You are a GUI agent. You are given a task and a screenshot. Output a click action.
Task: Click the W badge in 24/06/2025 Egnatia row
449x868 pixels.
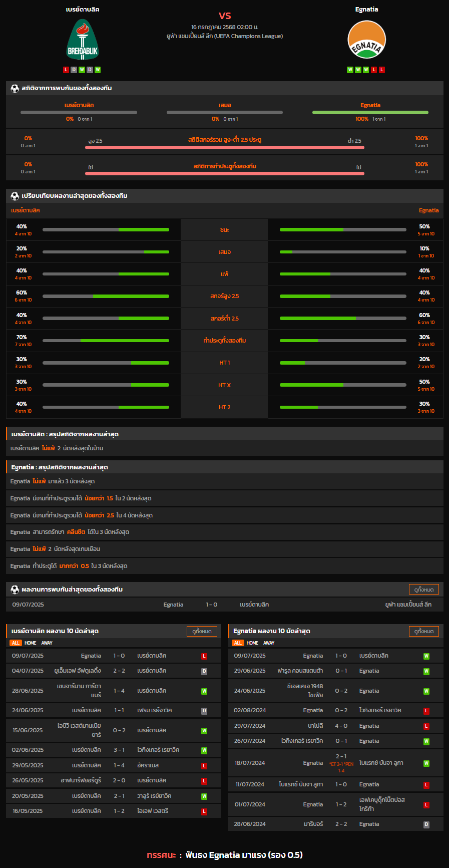(426, 691)
